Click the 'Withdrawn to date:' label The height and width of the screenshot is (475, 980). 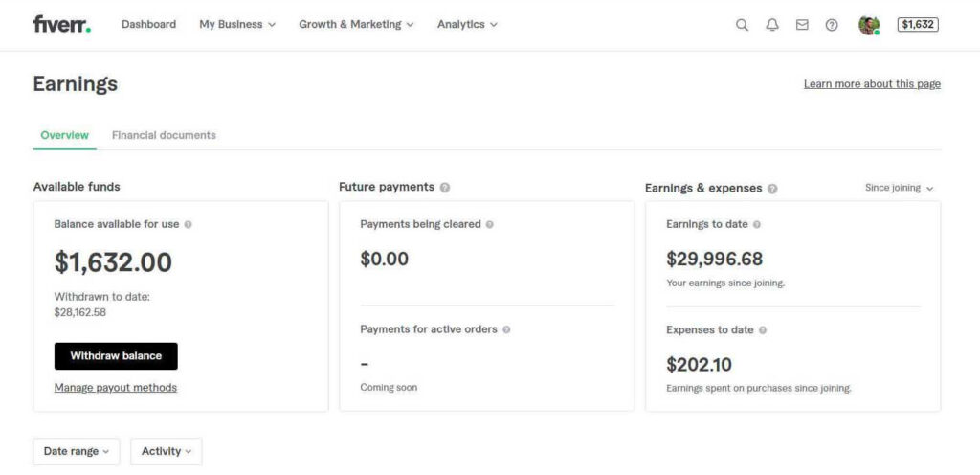[101, 297]
